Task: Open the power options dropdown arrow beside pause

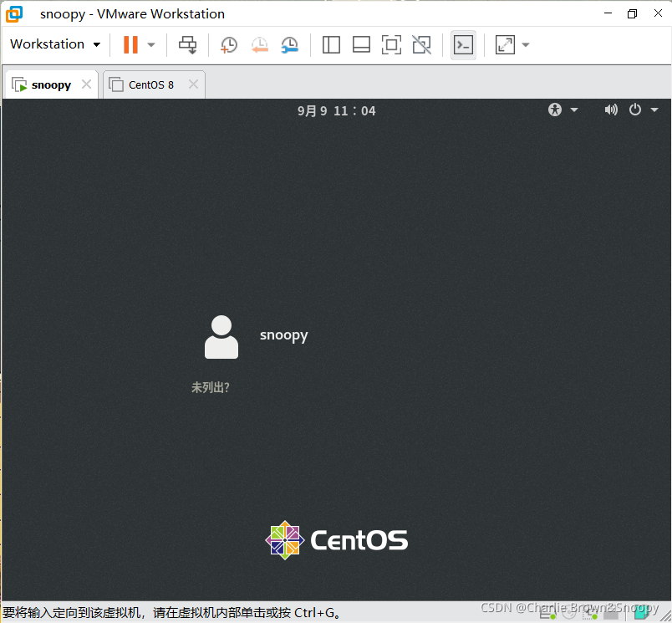Action: pyautogui.click(x=150, y=44)
